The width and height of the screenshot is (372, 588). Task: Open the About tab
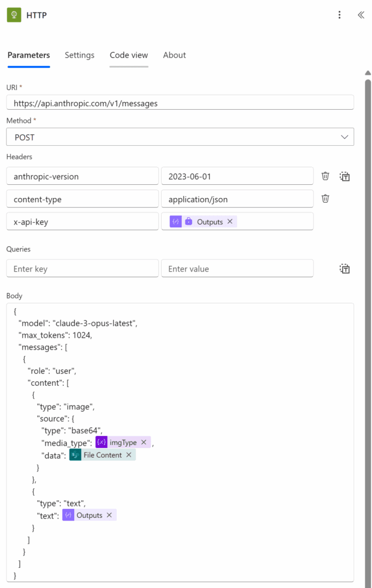(174, 55)
